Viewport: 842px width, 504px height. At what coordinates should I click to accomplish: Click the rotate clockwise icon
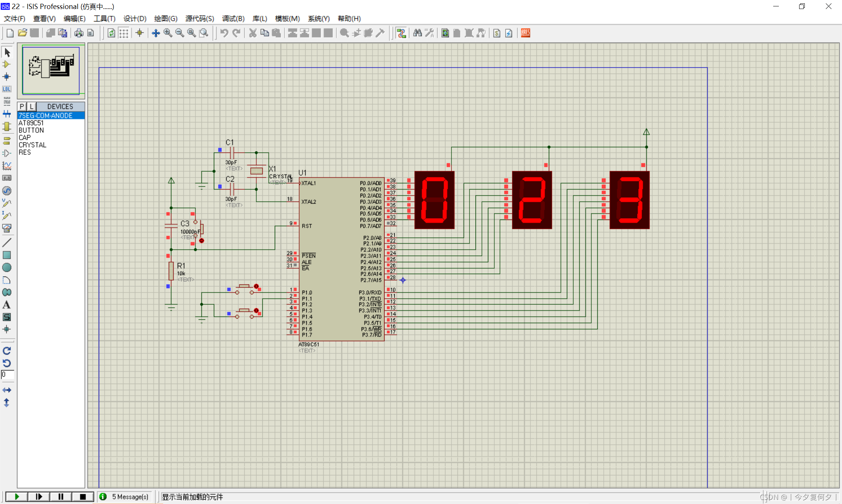(7, 351)
